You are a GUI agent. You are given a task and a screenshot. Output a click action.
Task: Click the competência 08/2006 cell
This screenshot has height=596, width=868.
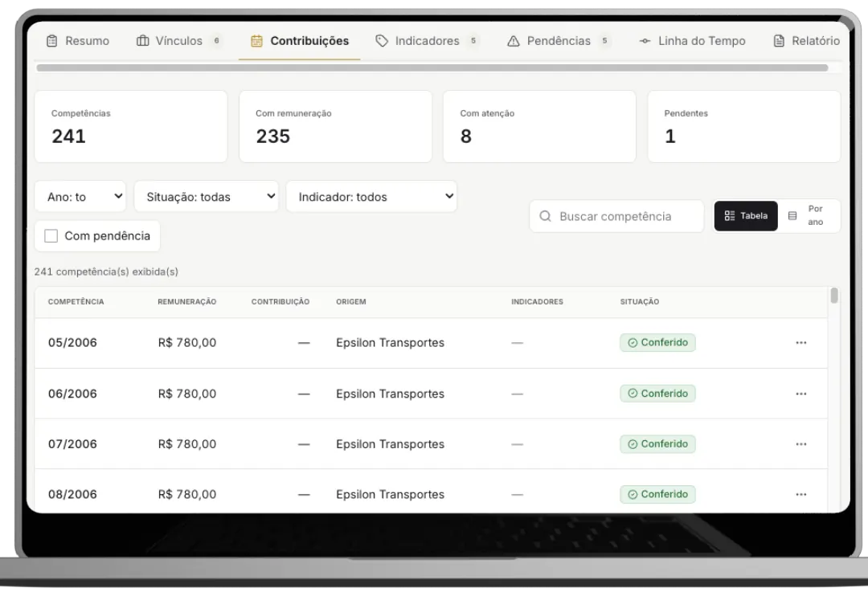click(72, 495)
